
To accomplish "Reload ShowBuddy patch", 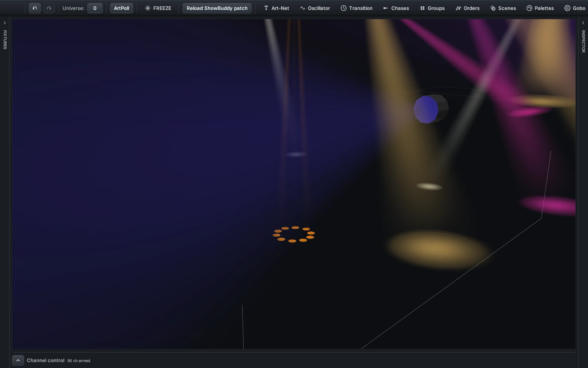I will click(217, 8).
